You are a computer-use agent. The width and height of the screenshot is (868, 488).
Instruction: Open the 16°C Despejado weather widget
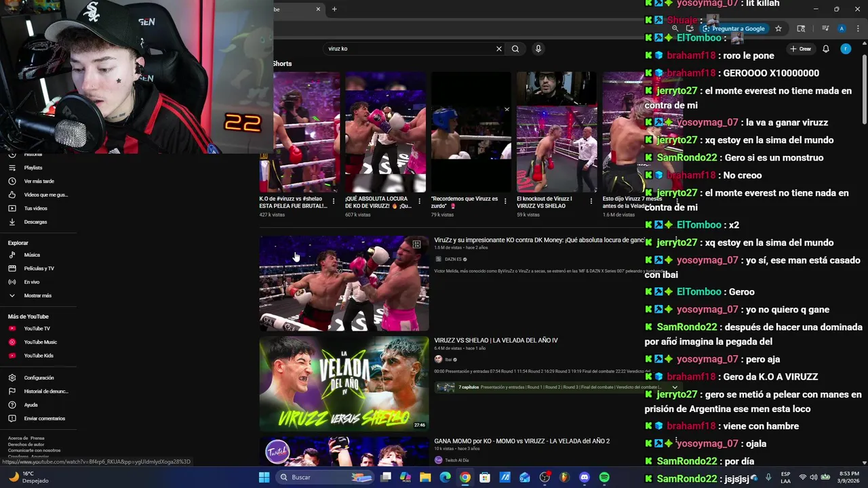pyautogui.click(x=27, y=477)
